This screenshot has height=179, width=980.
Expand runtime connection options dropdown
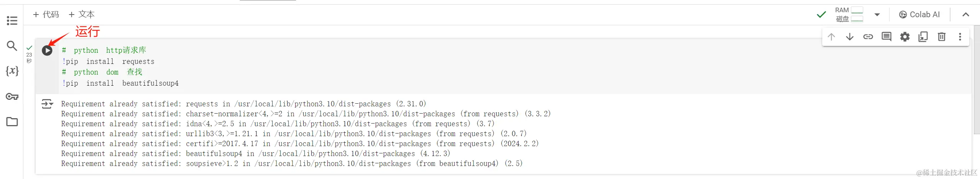point(877,15)
